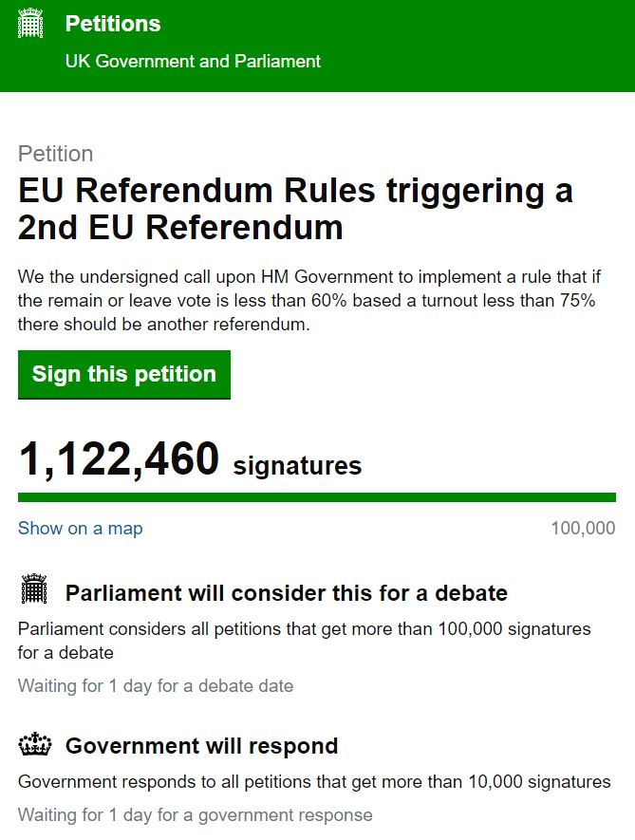The height and width of the screenshot is (840, 635).
Task: Open the Petitions home link in header
Action: coord(112,24)
